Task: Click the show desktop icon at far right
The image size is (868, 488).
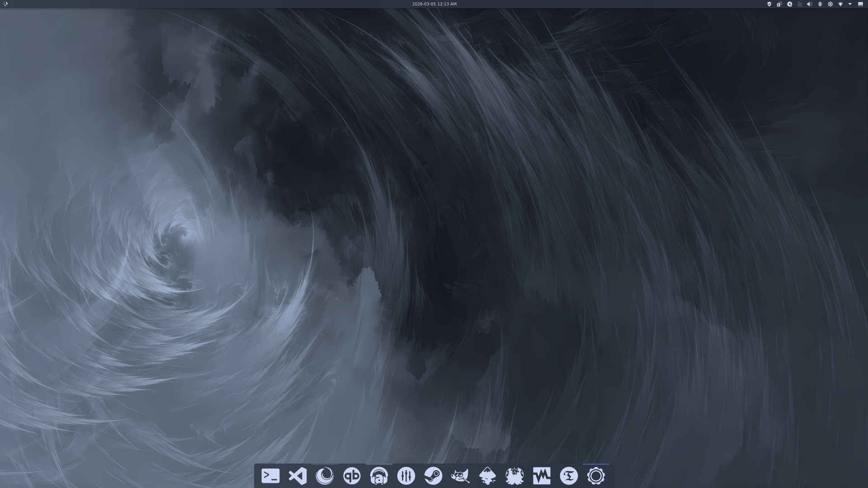Action: coord(860,4)
